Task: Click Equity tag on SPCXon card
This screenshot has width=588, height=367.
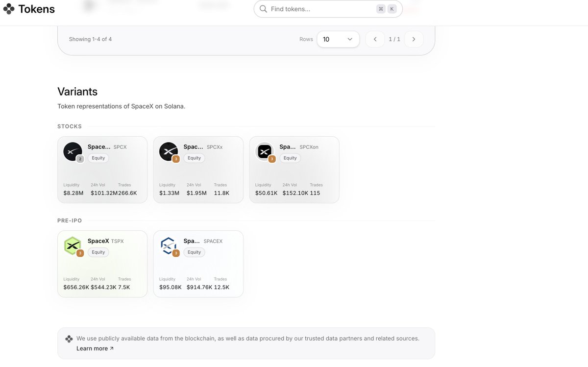Action: pyautogui.click(x=291, y=158)
